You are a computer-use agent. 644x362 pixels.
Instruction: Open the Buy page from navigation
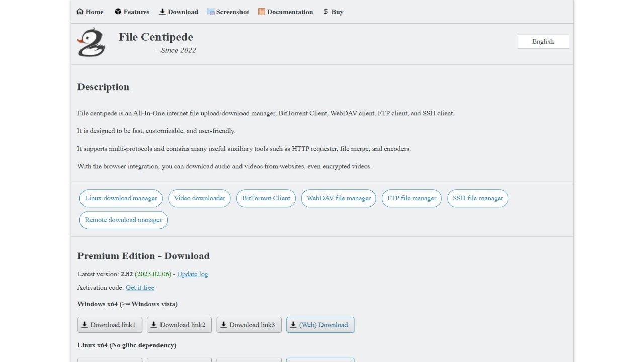[x=333, y=12]
